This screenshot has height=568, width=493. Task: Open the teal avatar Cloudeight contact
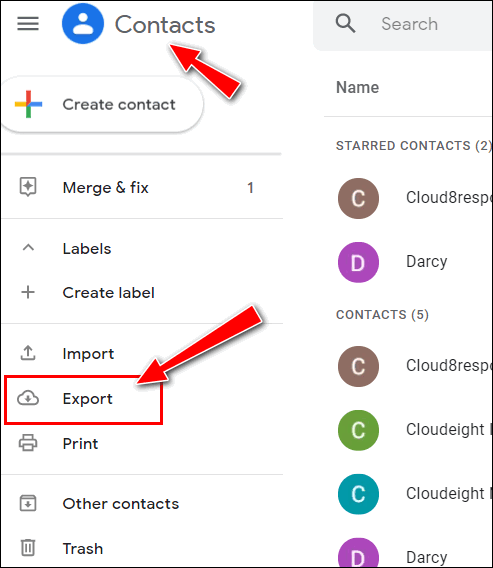(358, 494)
